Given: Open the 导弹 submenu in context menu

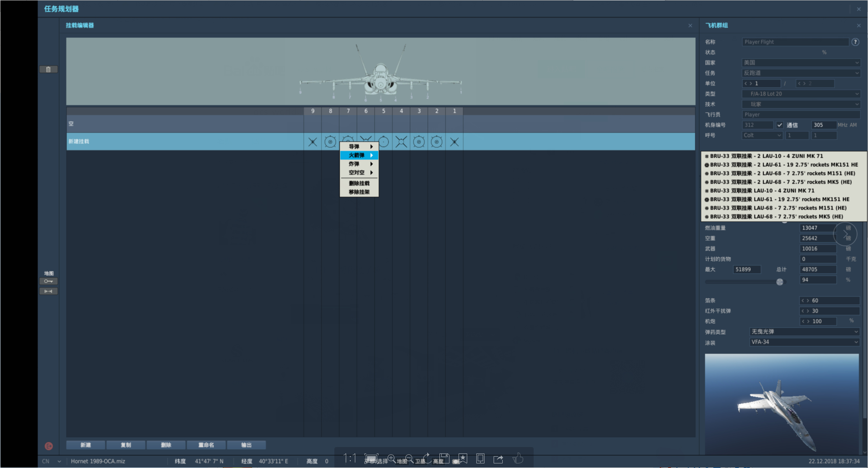Looking at the screenshot, I should click(x=359, y=147).
